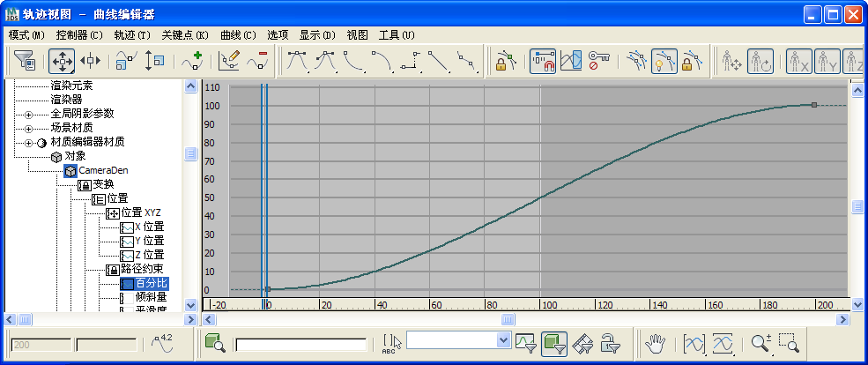Select the CameraDen object in tree

(x=103, y=170)
